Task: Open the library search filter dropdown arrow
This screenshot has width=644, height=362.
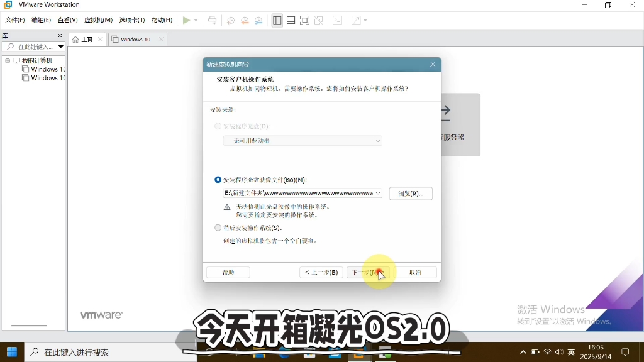Action: click(x=61, y=47)
